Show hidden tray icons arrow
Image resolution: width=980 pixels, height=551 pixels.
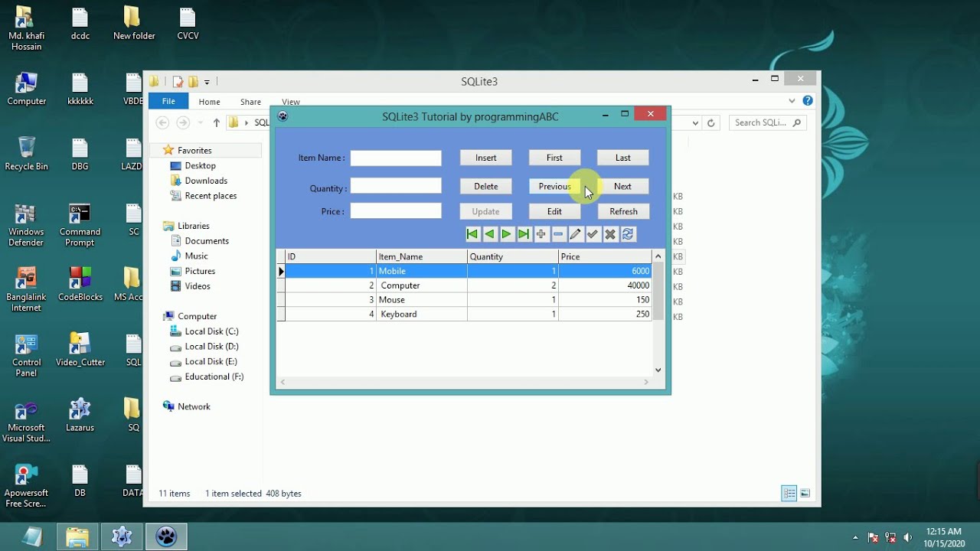click(x=855, y=537)
